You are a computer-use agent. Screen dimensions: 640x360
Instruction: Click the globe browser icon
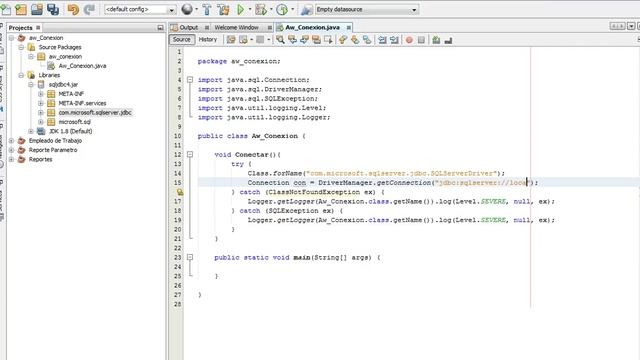[187, 9]
